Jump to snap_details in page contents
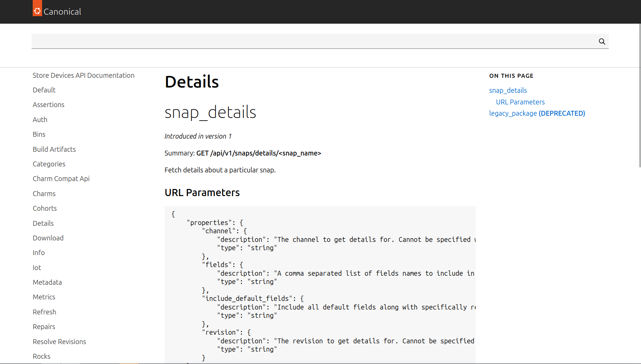The image size is (641, 364). pyautogui.click(x=508, y=91)
